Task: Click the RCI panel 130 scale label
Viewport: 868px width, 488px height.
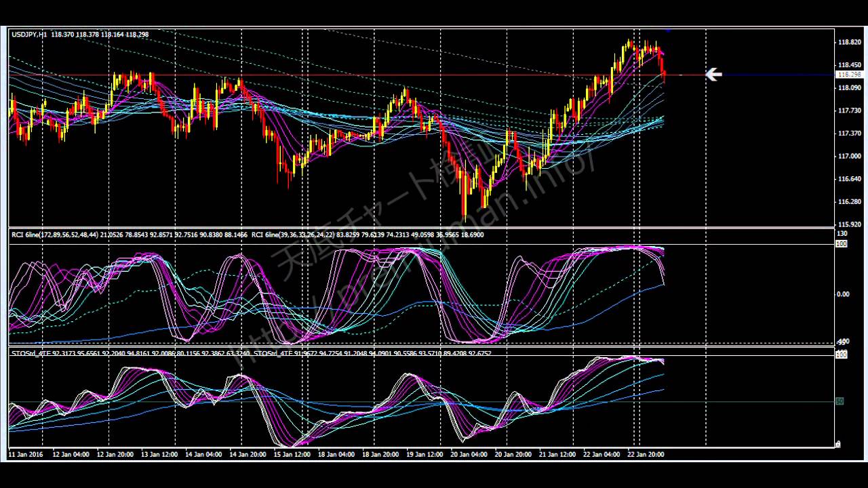Action: click(x=842, y=234)
